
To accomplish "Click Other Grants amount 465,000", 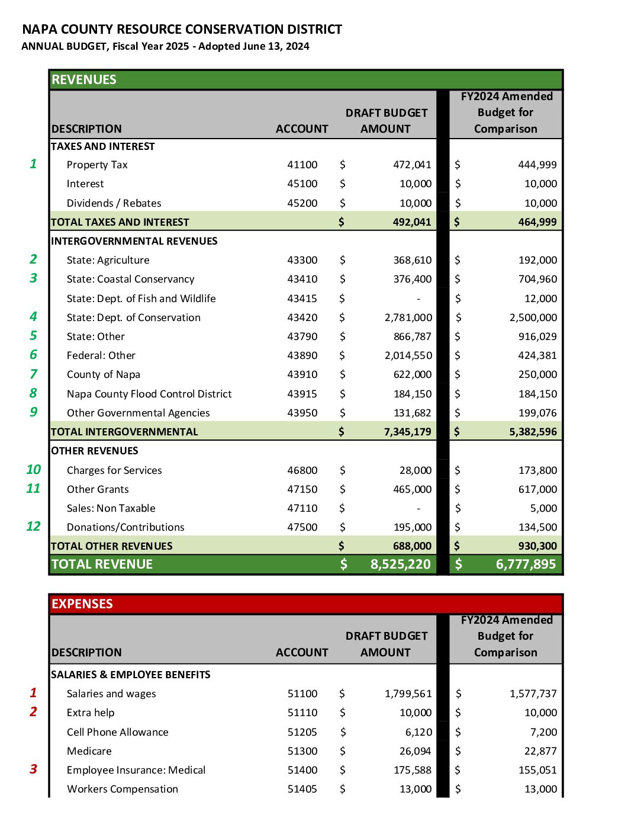I will 413,489.
